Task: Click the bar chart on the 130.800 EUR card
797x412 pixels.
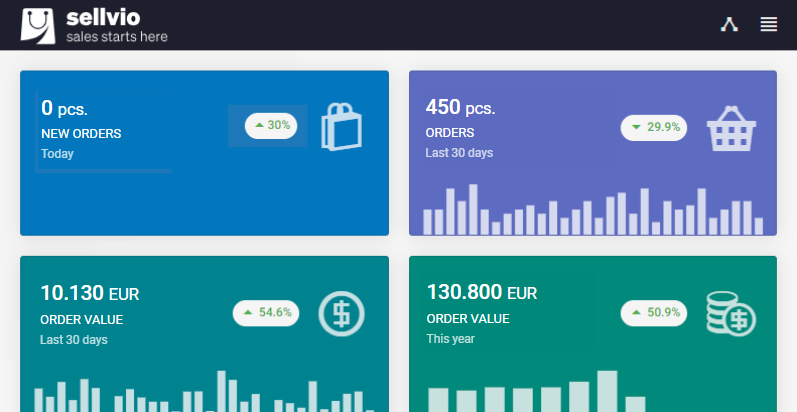Action: pyautogui.click(x=536, y=391)
